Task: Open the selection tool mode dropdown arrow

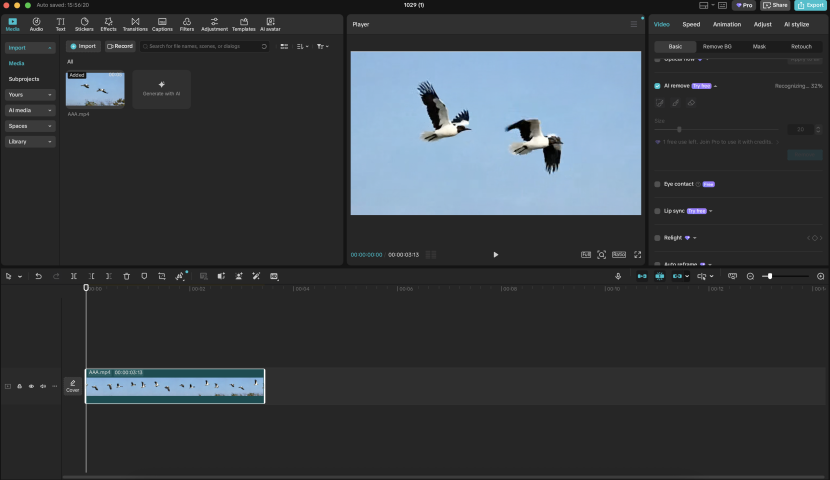Action: pyautogui.click(x=20, y=277)
